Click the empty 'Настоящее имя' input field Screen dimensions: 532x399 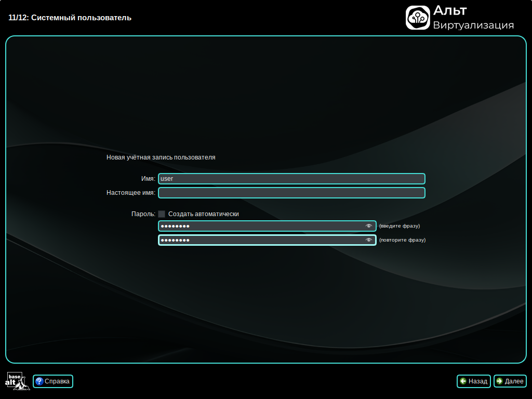pos(291,193)
